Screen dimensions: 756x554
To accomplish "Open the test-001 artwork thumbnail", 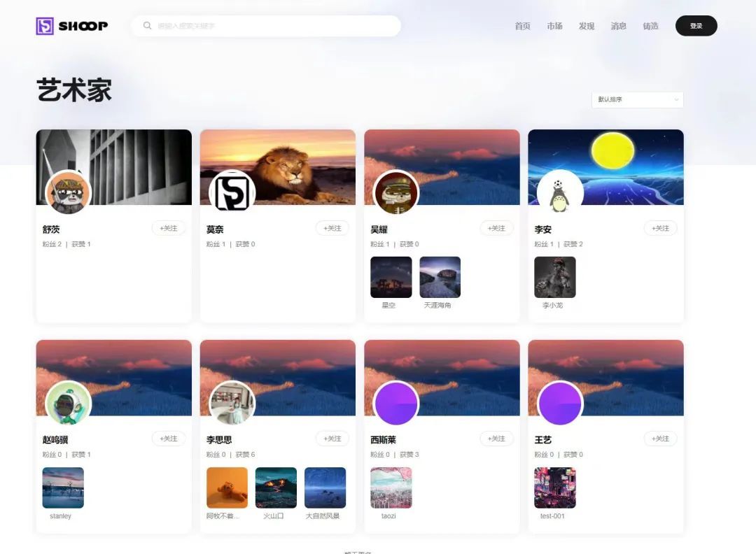I will pyautogui.click(x=555, y=488).
